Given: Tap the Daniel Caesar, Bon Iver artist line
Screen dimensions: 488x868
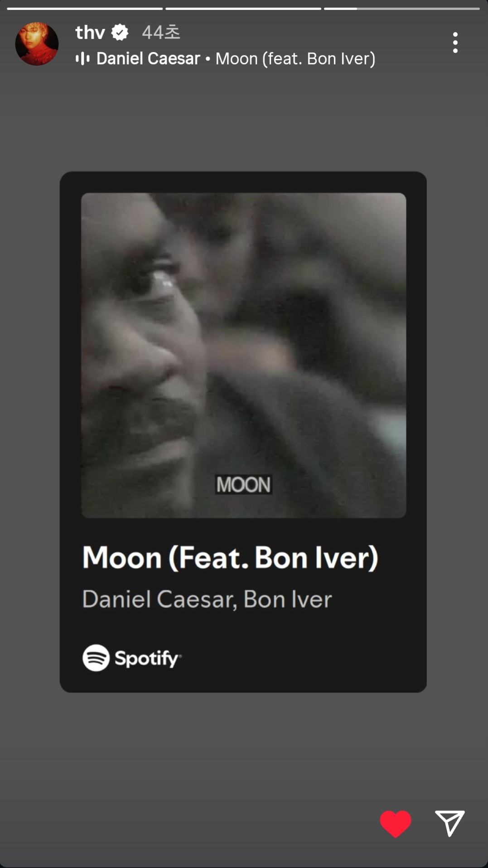Looking at the screenshot, I should point(207,599).
